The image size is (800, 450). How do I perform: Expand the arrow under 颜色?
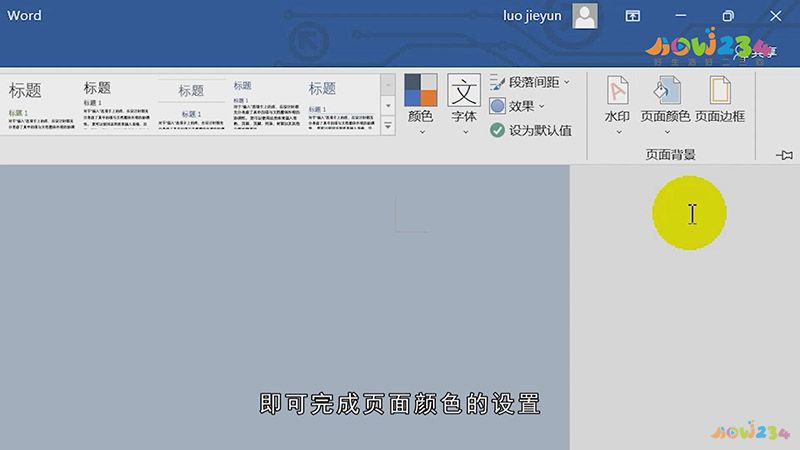tap(422, 132)
